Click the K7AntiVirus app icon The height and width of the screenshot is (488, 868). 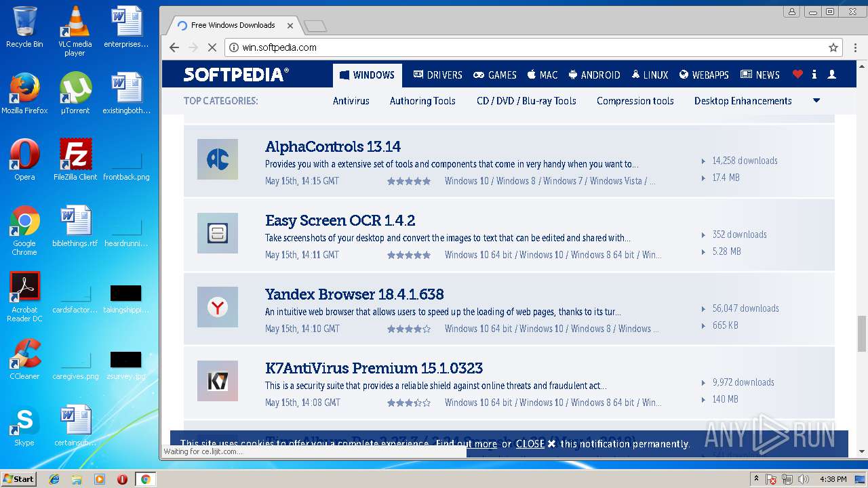(x=218, y=381)
